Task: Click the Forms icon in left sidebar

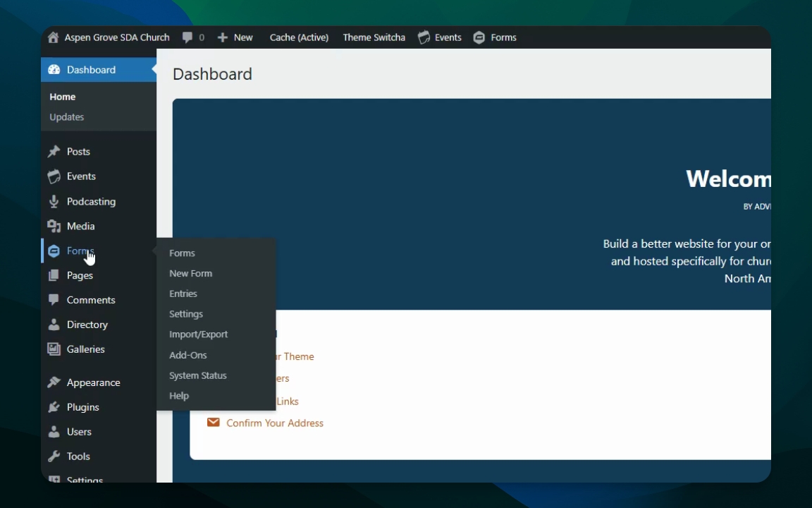Action: click(x=54, y=251)
